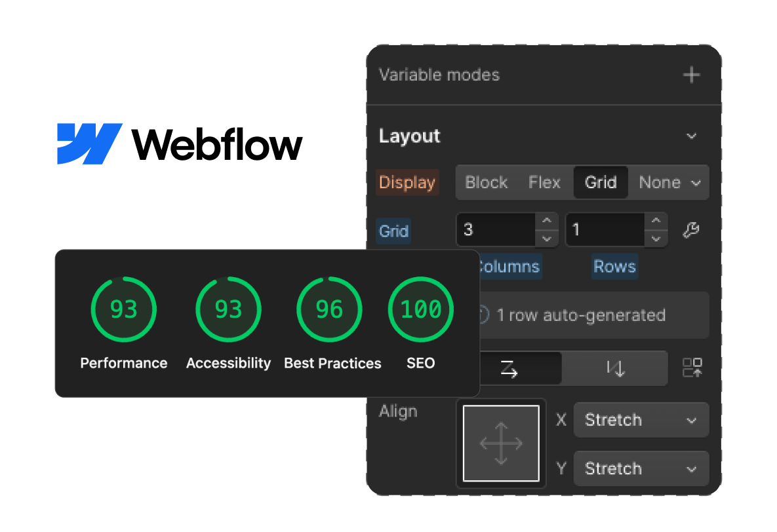Viewport: 777px width, 532px height.
Task: Click the grid columns input showing 3
Action: (496, 229)
